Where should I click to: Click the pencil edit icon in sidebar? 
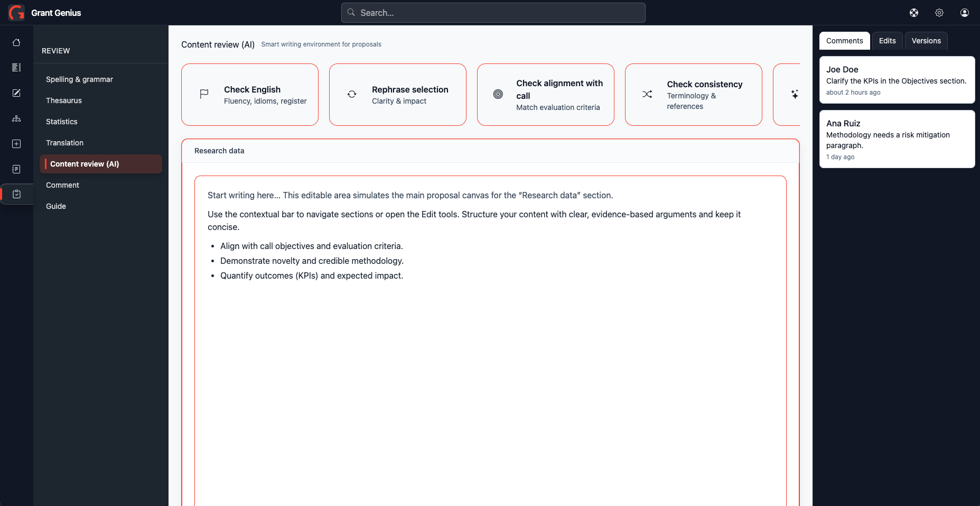pyautogui.click(x=16, y=93)
